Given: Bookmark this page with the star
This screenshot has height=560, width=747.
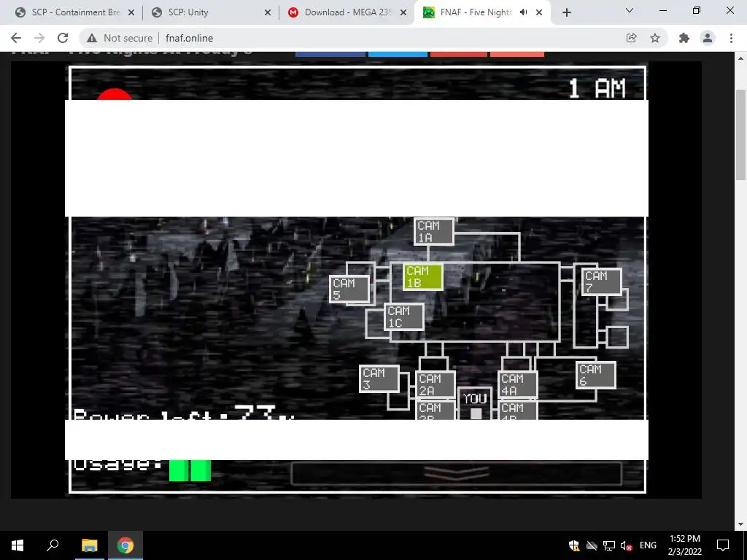Looking at the screenshot, I should (x=655, y=38).
